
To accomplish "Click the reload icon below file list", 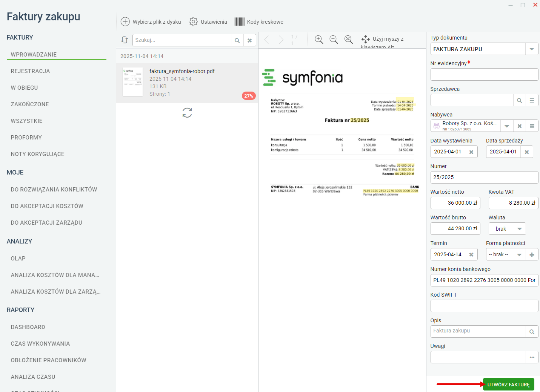I will [x=187, y=113].
